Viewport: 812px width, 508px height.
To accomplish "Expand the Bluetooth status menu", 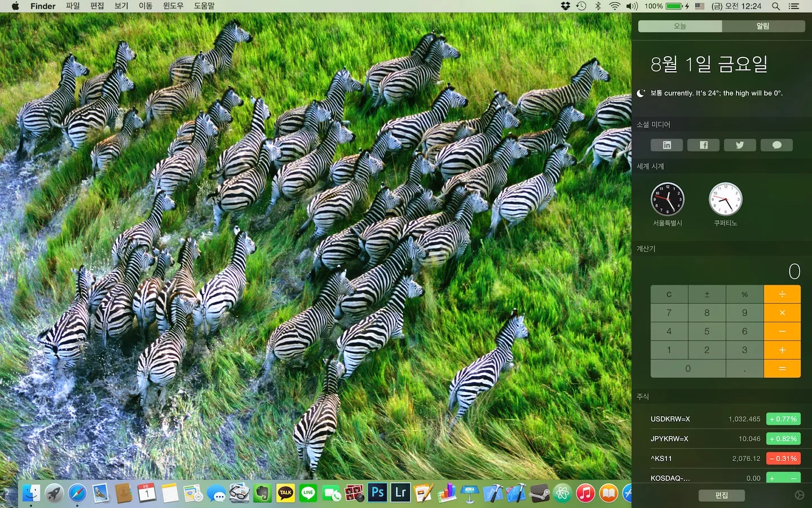I will pos(598,6).
